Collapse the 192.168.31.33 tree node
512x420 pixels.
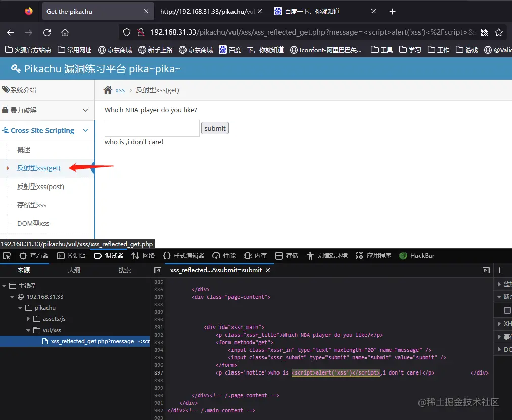[x=13, y=297]
